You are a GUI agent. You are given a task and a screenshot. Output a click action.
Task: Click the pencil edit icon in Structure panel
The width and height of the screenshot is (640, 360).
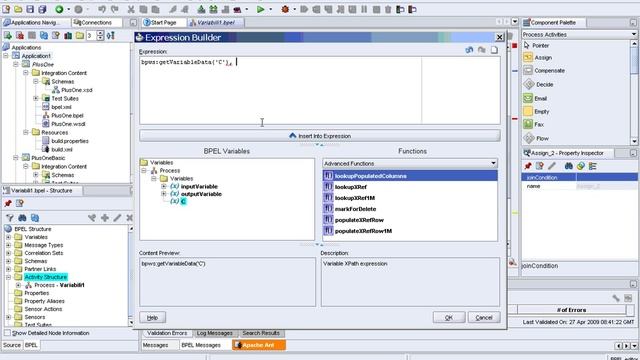(117, 218)
